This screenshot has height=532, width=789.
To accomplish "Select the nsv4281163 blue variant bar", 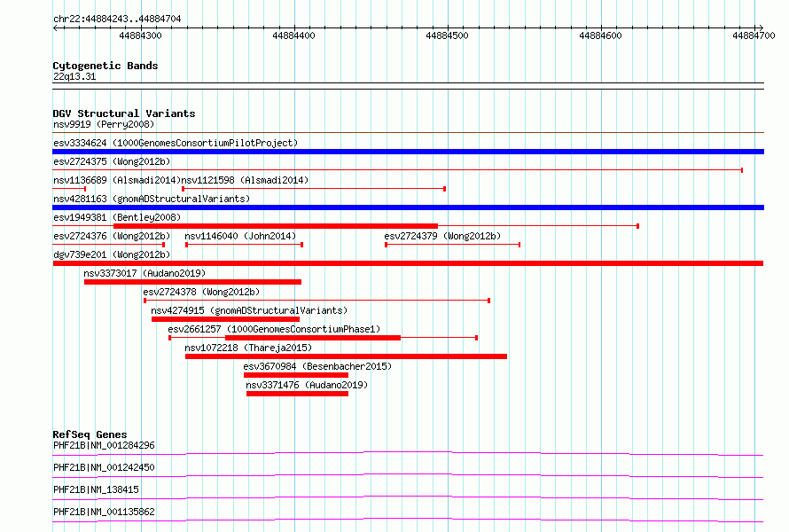I will click(408, 207).
